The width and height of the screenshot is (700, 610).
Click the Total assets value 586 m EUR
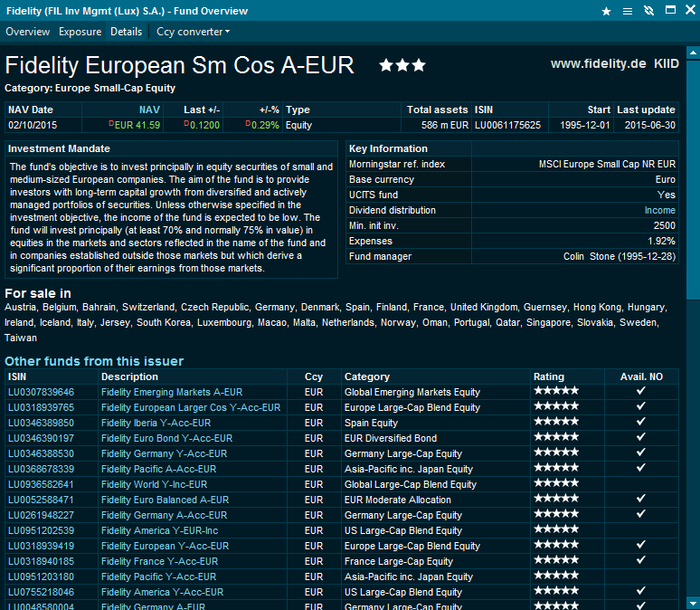coord(445,126)
